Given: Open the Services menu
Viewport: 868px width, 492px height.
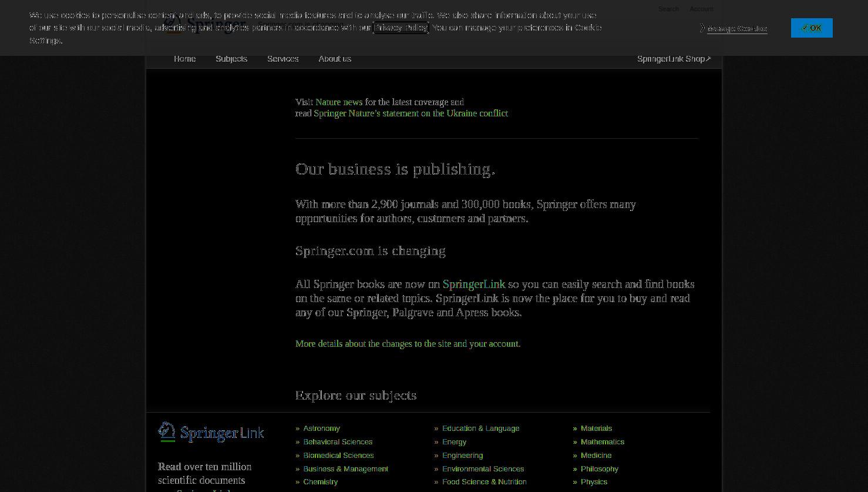Looking at the screenshot, I should (282, 59).
